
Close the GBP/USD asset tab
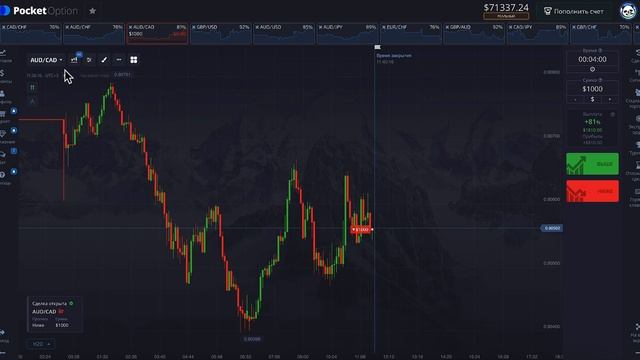click(194, 27)
